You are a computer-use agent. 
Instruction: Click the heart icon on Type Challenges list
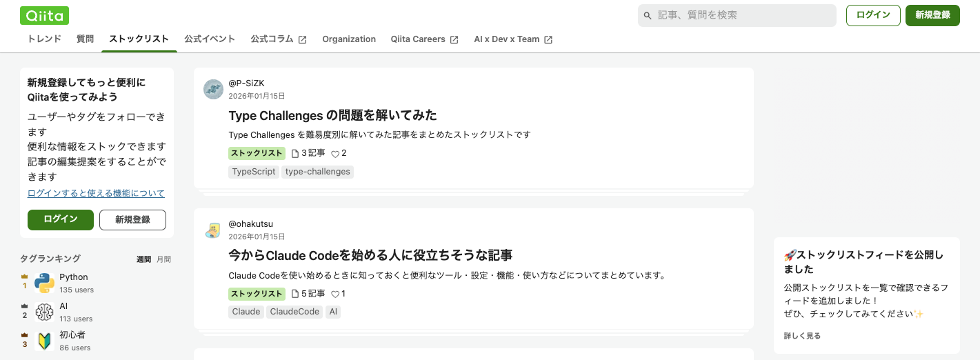(x=335, y=154)
